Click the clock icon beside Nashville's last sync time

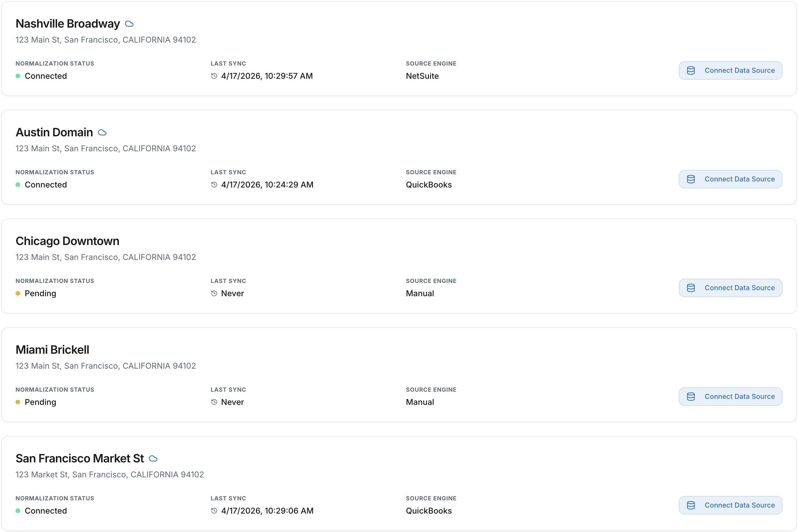[214, 76]
